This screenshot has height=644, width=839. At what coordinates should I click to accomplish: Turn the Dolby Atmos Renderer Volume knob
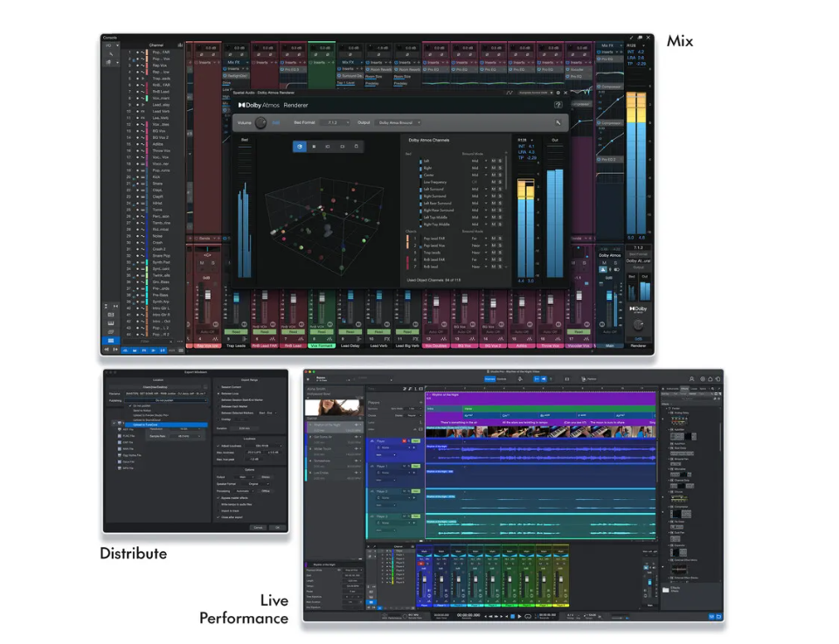260,123
